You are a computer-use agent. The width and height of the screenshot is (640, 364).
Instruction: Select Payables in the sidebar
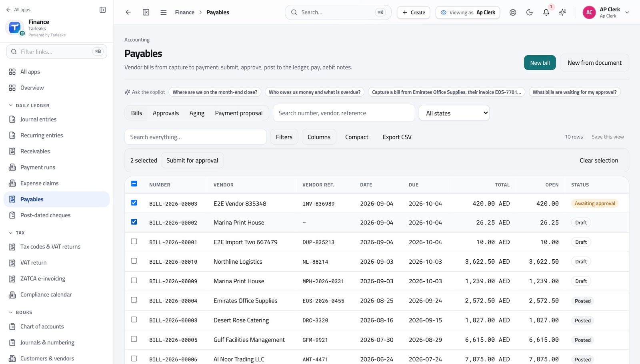(56, 199)
